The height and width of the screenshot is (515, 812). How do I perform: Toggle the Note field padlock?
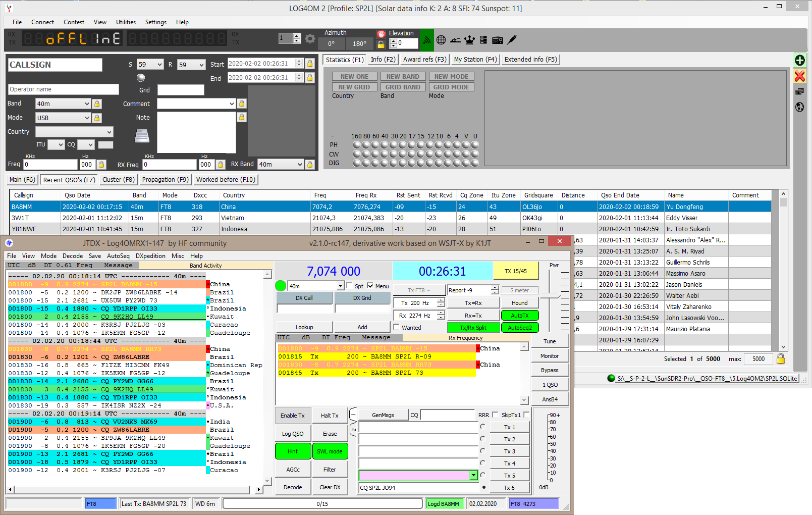242,117
